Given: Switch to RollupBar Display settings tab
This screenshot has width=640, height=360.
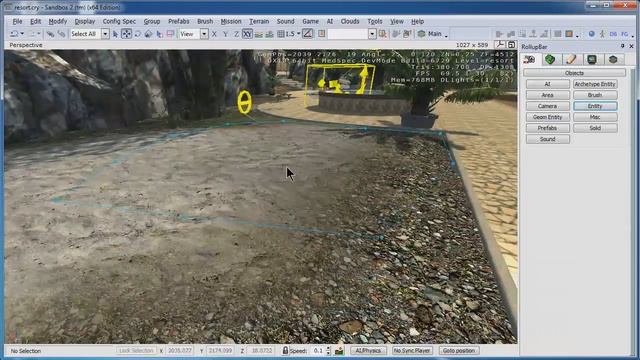Looking at the screenshot, I should [x=592, y=60].
